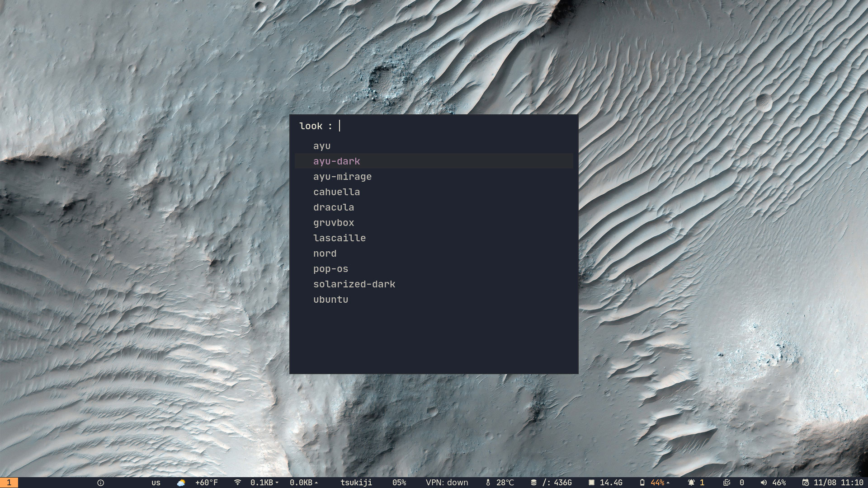
Task: Select the ayu-dark theme entry
Action: pyautogui.click(x=336, y=161)
